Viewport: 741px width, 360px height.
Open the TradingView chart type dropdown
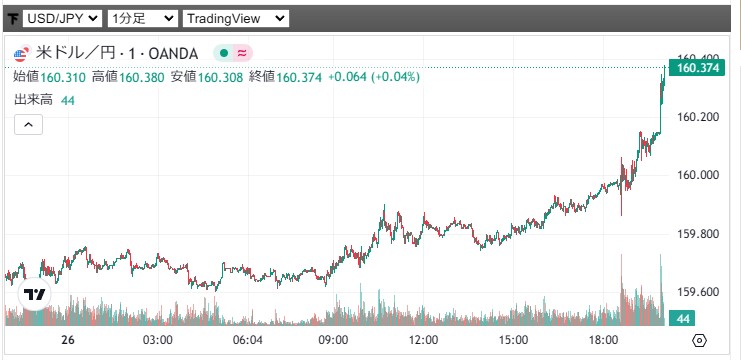[x=236, y=19]
